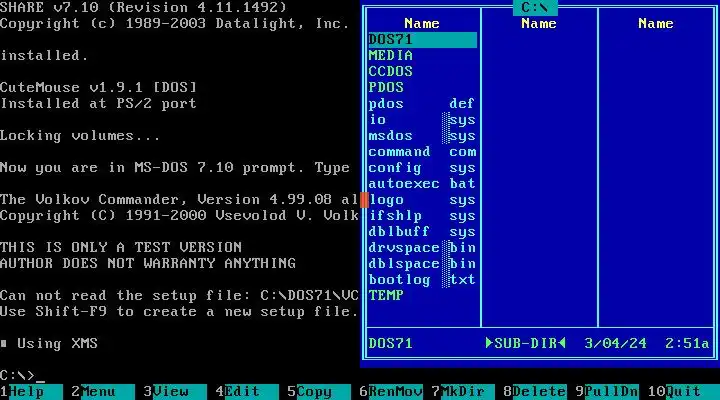Select the config.sys file

[422, 168]
